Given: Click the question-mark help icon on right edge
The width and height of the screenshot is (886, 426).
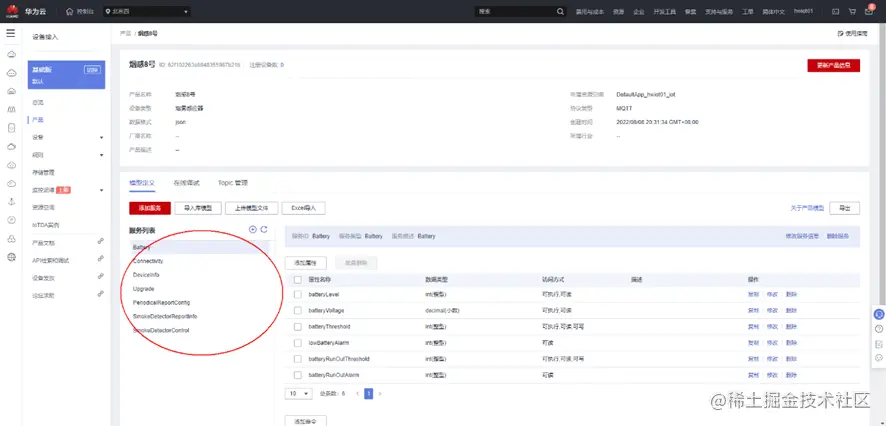Looking at the screenshot, I should point(879,329).
